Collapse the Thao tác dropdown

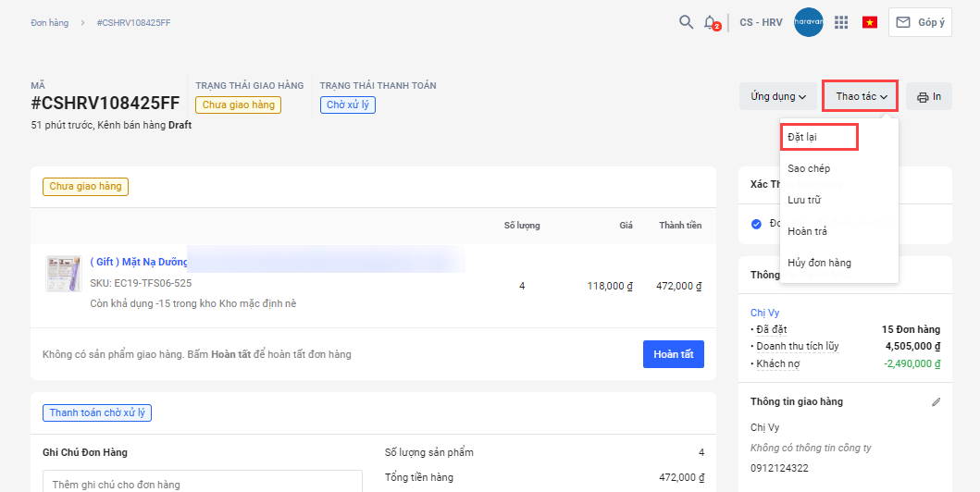pyautogui.click(x=861, y=96)
